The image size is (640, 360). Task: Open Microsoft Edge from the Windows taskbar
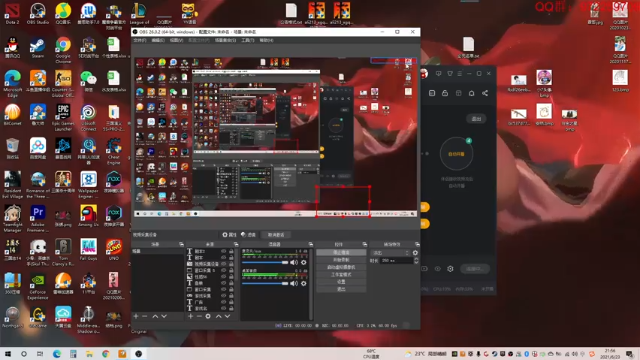click(x=57, y=353)
